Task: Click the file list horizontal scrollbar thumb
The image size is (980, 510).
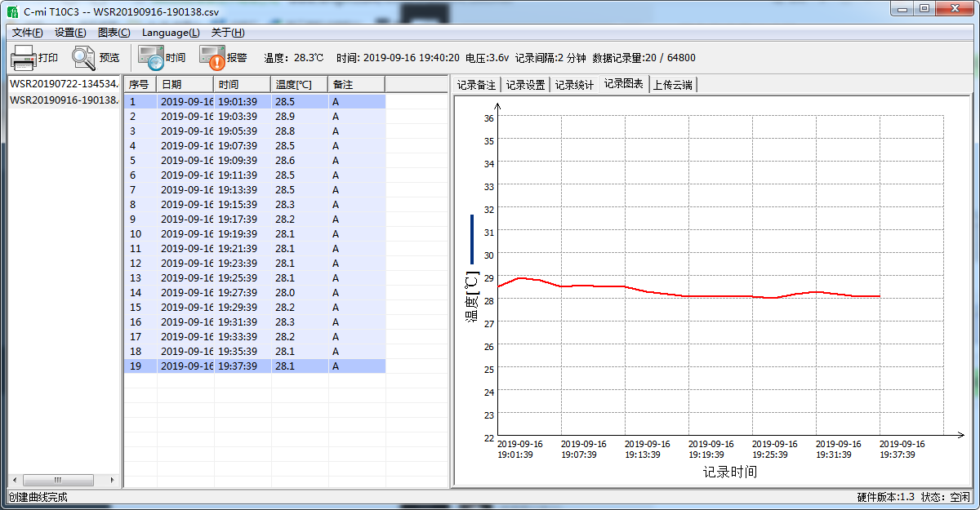Action: [58, 480]
